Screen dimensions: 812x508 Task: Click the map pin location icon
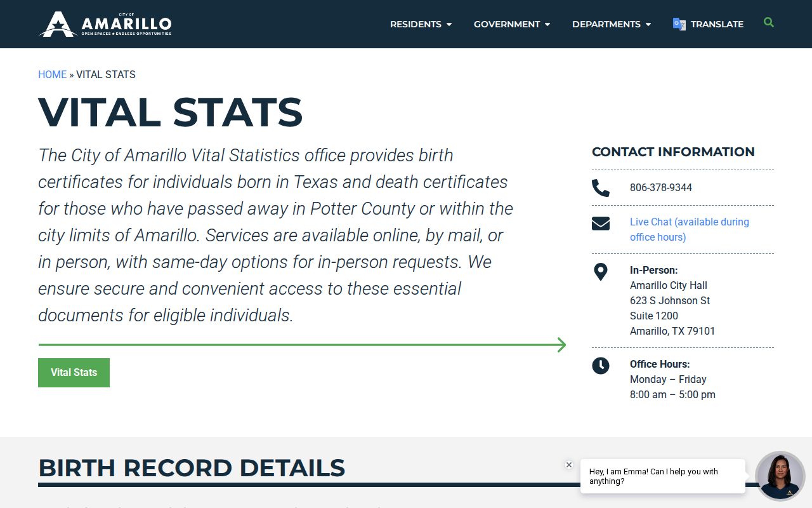coord(600,272)
